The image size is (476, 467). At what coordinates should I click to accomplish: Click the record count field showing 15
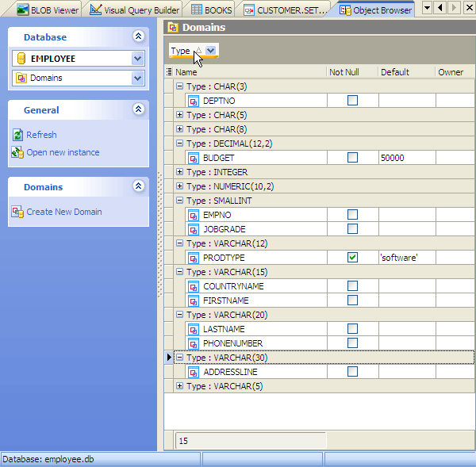click(x=251, y=441)
